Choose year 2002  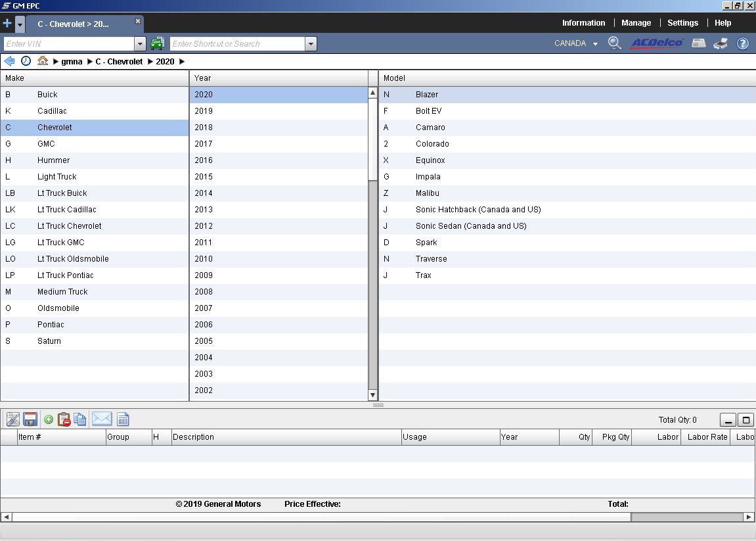[x=278, y=390]
